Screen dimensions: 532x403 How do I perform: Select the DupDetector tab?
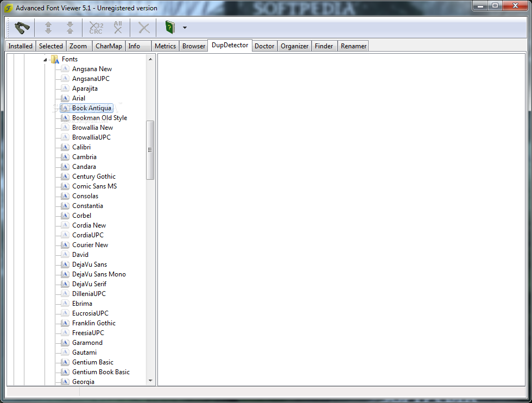pyautogui.click(x=230, y=45)
